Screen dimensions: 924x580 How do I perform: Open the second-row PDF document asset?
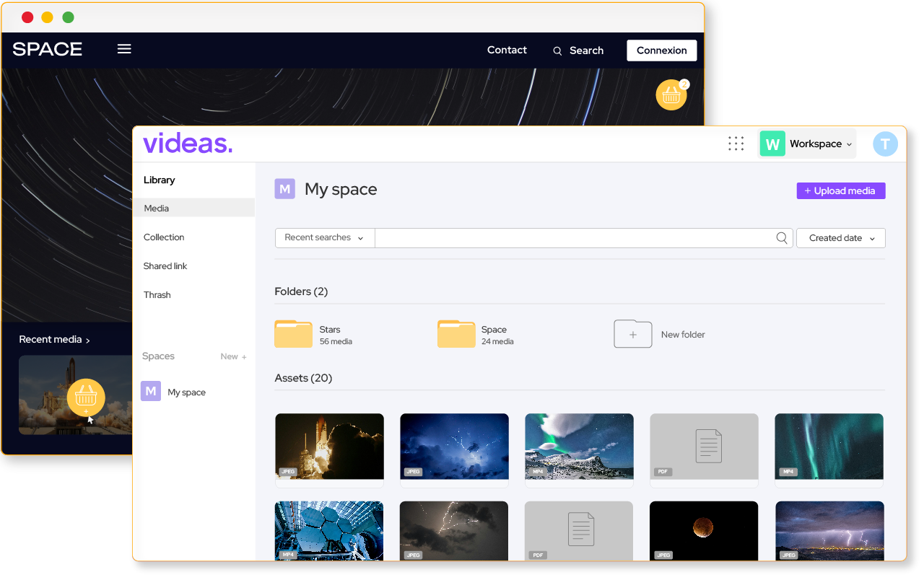(579, 531)
